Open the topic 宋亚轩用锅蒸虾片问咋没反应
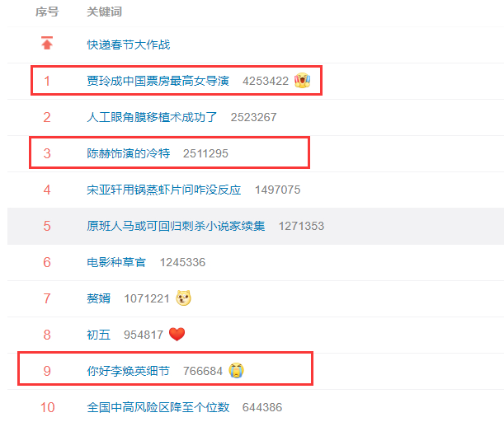Viewport: 504px width, 422px height. (164, 190)
